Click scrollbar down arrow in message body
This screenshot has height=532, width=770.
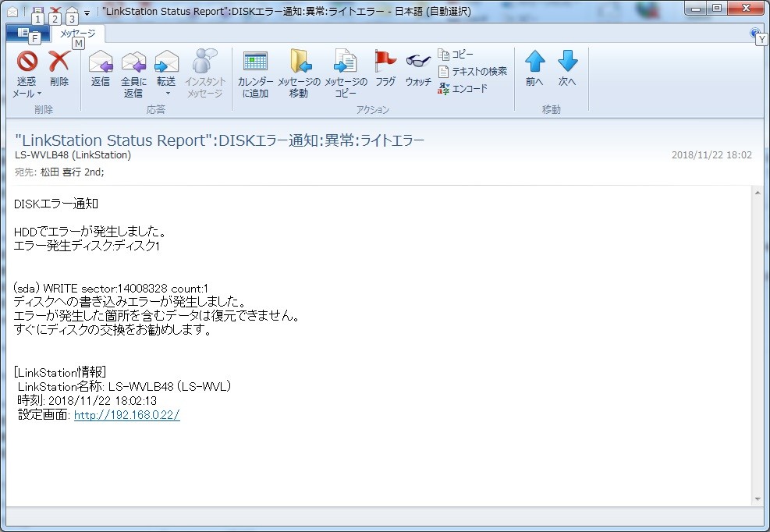tap(758, 499)
